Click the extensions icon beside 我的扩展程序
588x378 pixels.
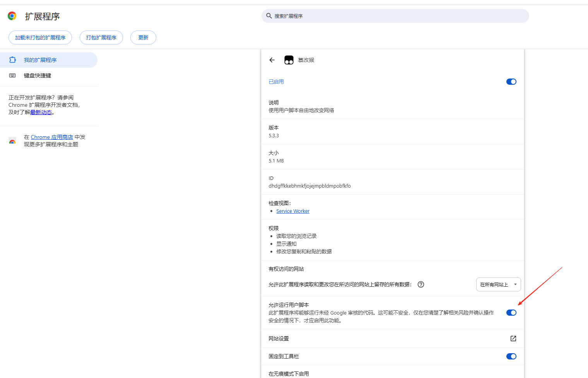13,60
